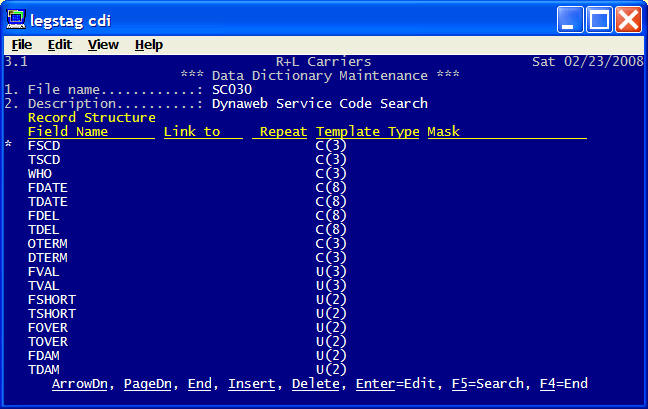
Task: Select the FSCD field row
Action: coord(44,146)
